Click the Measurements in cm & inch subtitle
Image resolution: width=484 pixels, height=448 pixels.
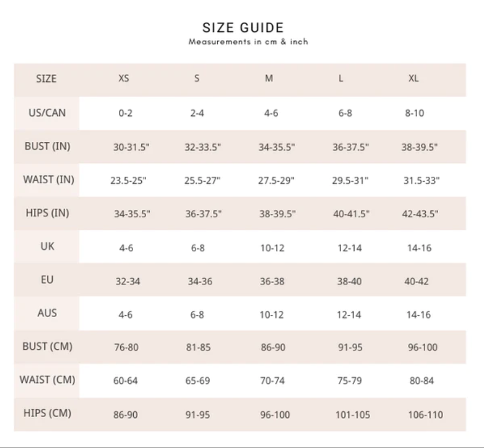[248, 42]
